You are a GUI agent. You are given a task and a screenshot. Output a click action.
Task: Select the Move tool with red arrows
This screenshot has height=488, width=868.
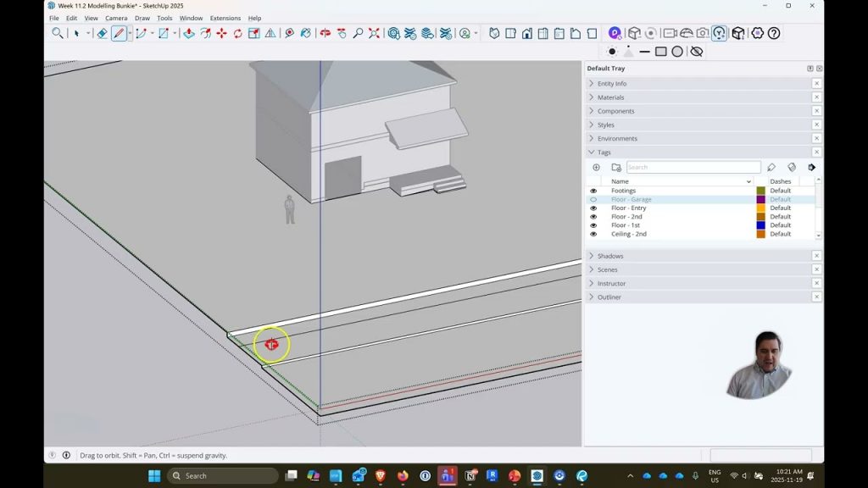pyautogui.click(x=221, y=33)
